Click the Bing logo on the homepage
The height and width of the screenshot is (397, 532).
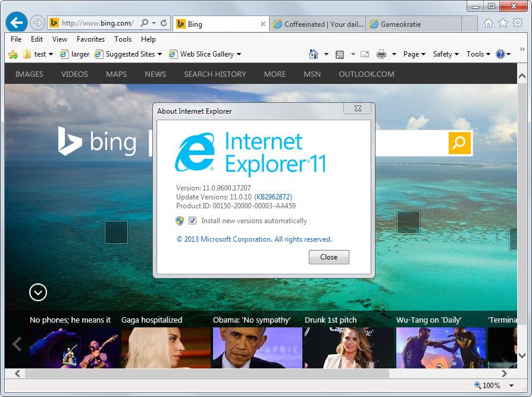tap(98, 142)
